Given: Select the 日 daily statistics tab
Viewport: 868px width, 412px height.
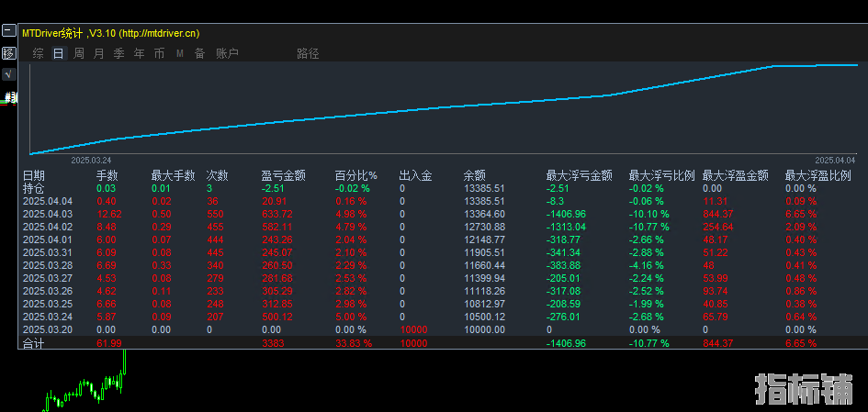Looking at the screenshot, I should pyautogui.click(x=59, y=53).
